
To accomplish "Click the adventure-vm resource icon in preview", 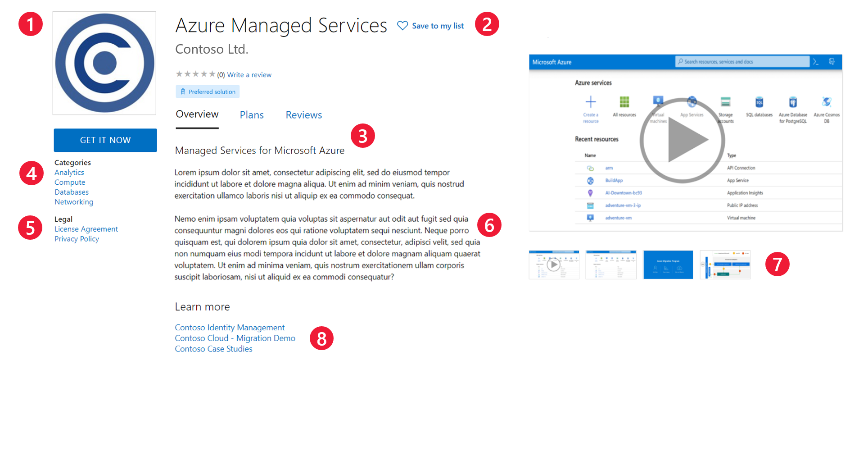I will [x=590, y=218].
